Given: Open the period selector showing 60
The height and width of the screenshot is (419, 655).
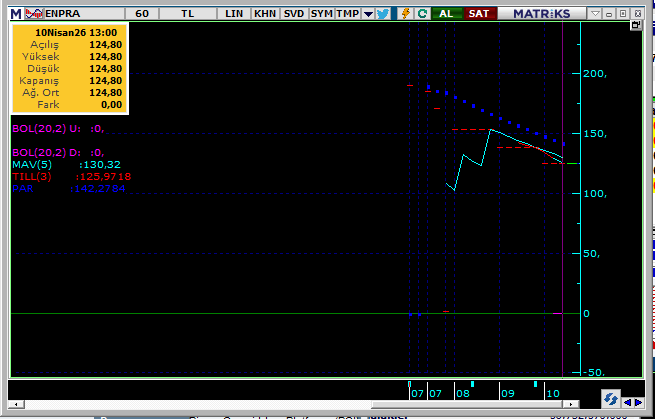Looking at the screenshot, I should [142, 14].
